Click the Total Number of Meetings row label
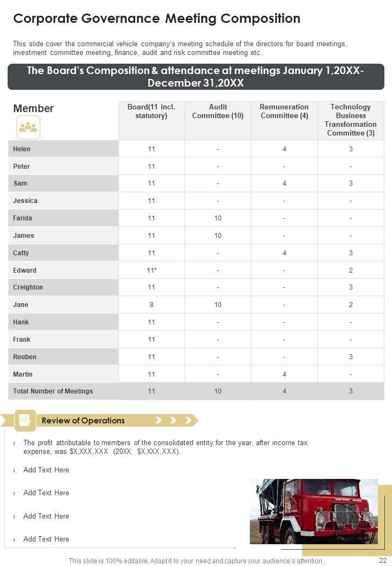 53,391
